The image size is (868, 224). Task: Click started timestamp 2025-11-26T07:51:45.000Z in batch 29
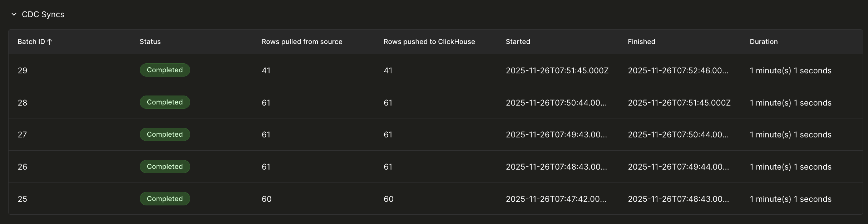557,70
